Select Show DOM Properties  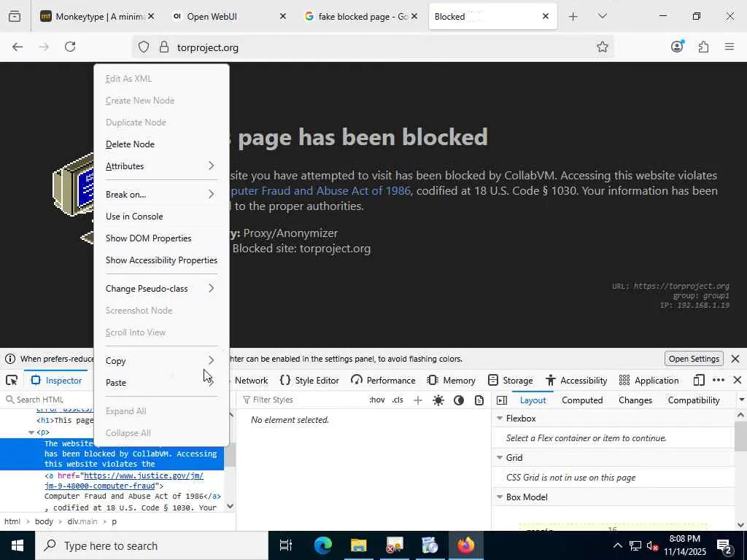point(161,238)
